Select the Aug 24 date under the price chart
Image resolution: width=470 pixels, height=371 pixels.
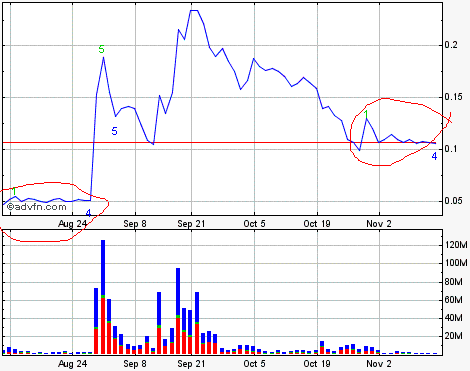[72, 224]
